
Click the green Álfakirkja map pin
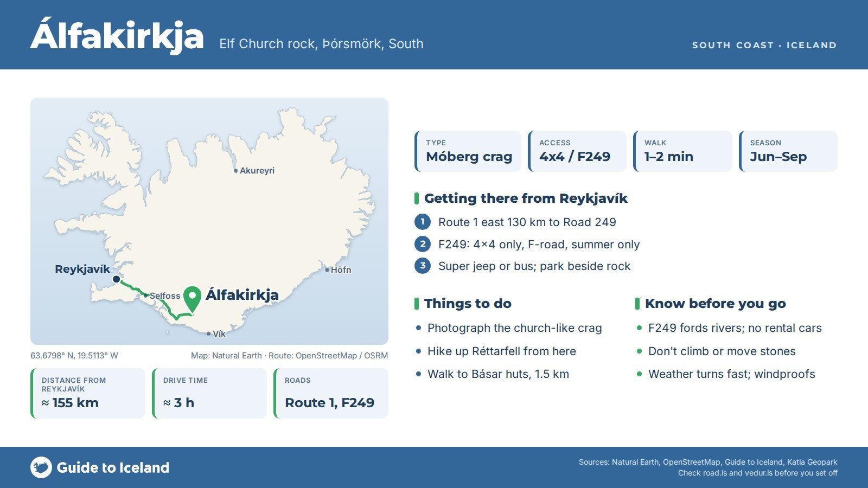pos(192,299)
